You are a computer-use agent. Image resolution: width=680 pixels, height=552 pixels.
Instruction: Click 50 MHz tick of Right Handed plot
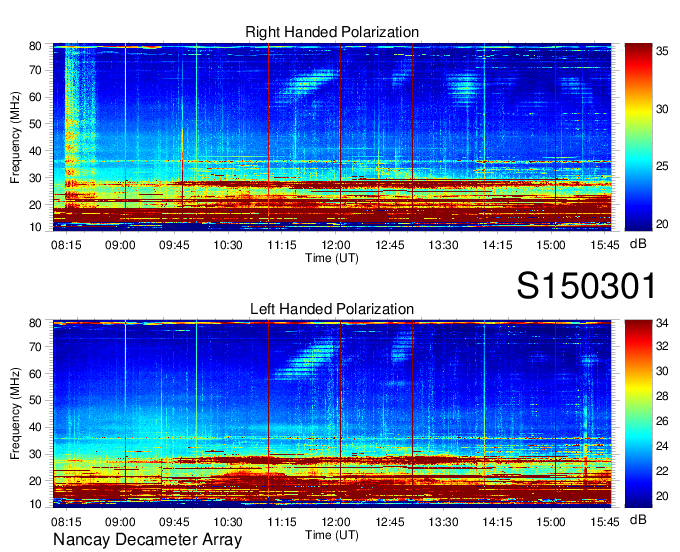click(x=36, y=124)
